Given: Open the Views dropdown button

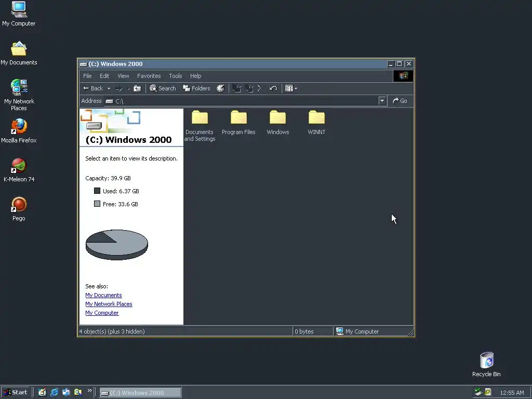Looking at the screenshot, I should coord(291,88).
